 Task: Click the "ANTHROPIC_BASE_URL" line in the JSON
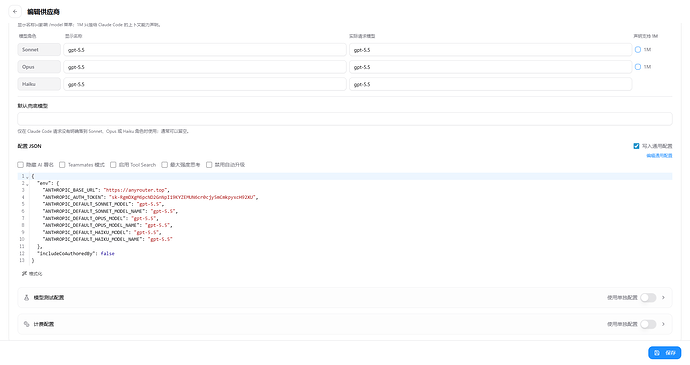point(106,190)
